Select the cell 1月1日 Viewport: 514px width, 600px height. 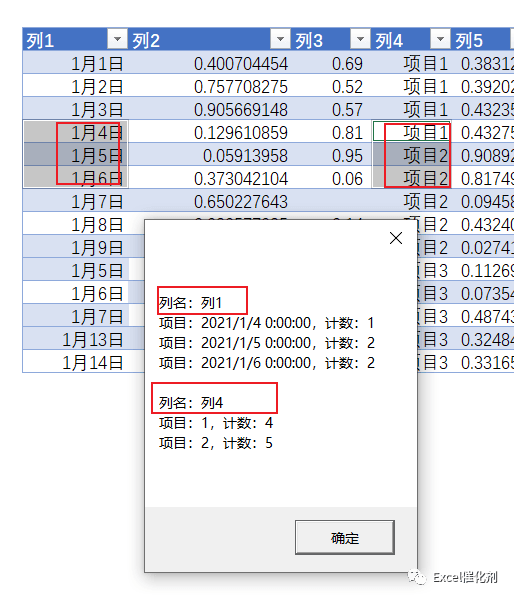point(75,62)
